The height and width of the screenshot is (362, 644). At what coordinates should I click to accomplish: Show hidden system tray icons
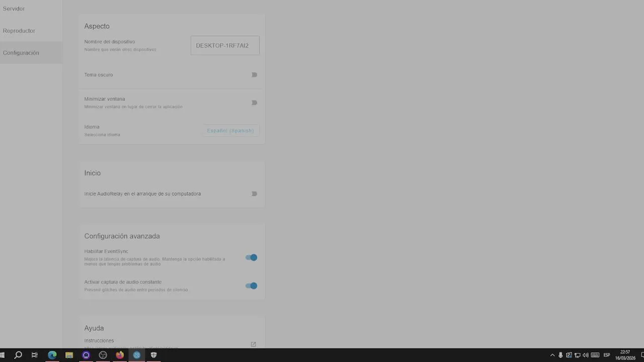(552, 355)
